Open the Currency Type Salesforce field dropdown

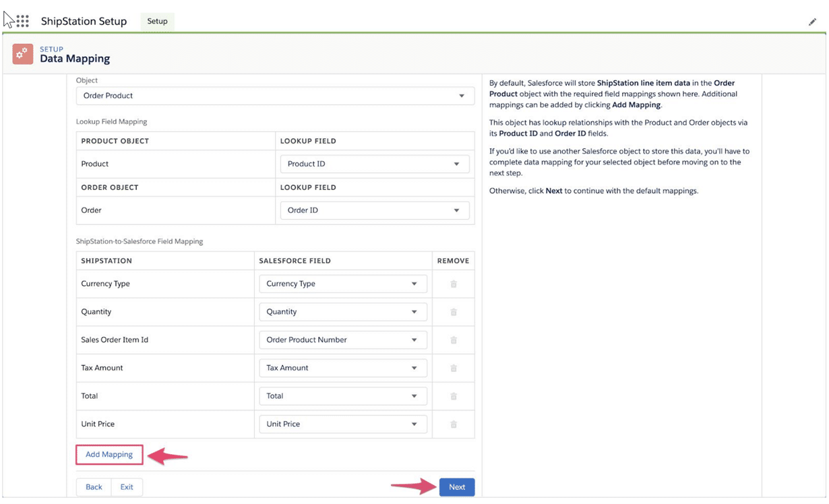[x=343, y=284]
